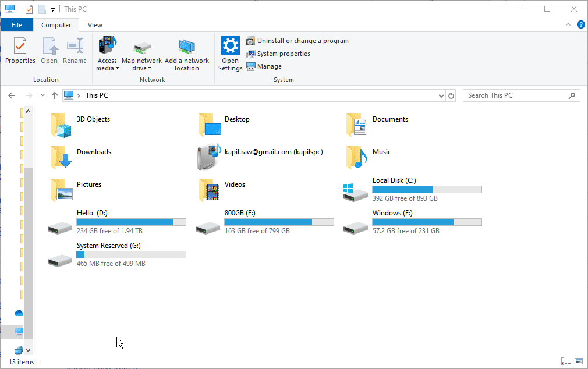Switch to the View tab
Viewport: 588px width, 369px height.
94,25
